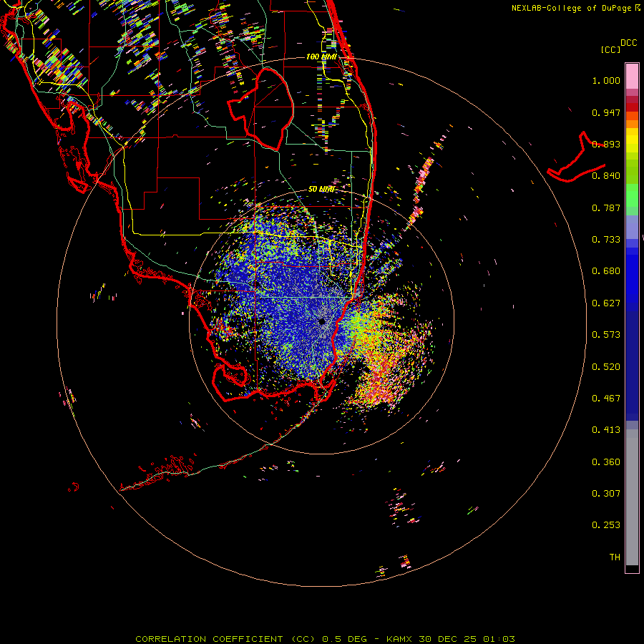Click the 01:03 timestamp
Screen dimensions: 644x644
tap(499, 639)
